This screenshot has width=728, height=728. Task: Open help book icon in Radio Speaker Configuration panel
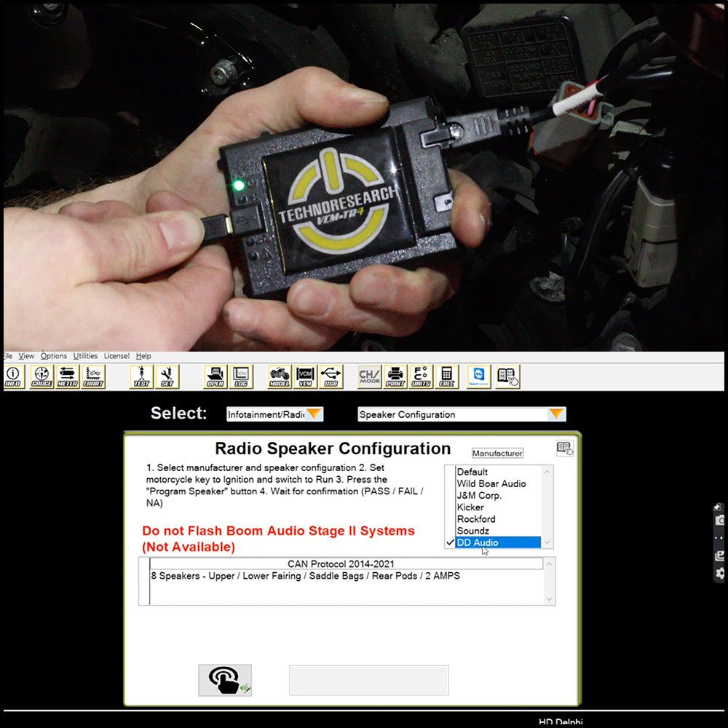tap(565, 448)
